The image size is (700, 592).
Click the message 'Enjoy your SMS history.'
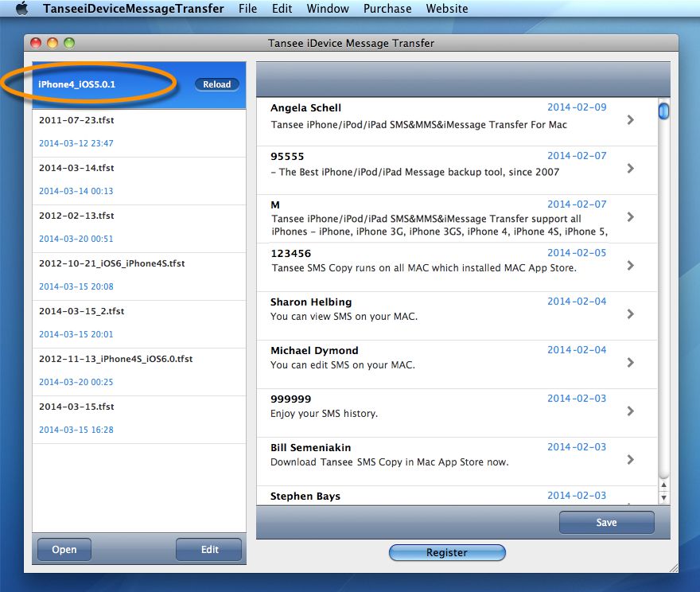[x=324, y=414]
